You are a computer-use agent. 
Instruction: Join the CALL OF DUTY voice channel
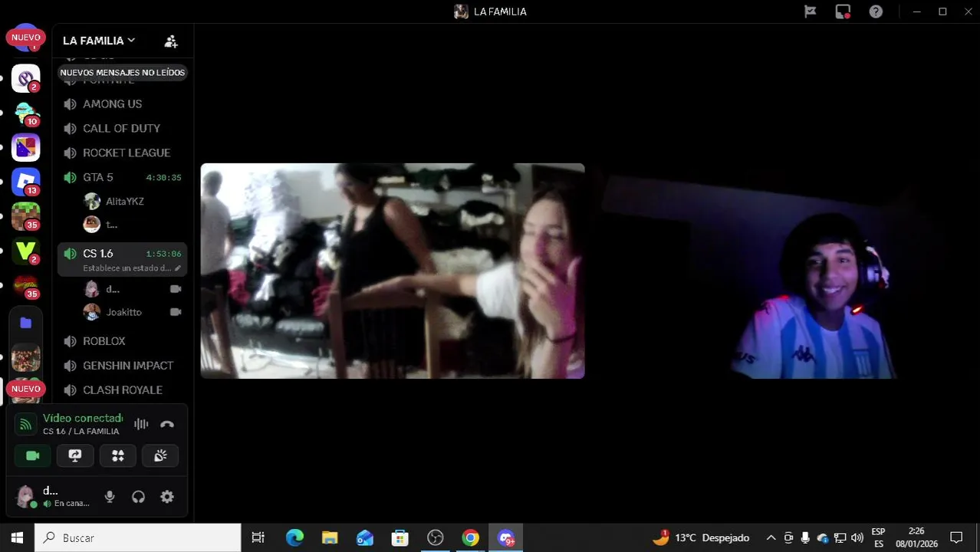(x=123, y=128)
